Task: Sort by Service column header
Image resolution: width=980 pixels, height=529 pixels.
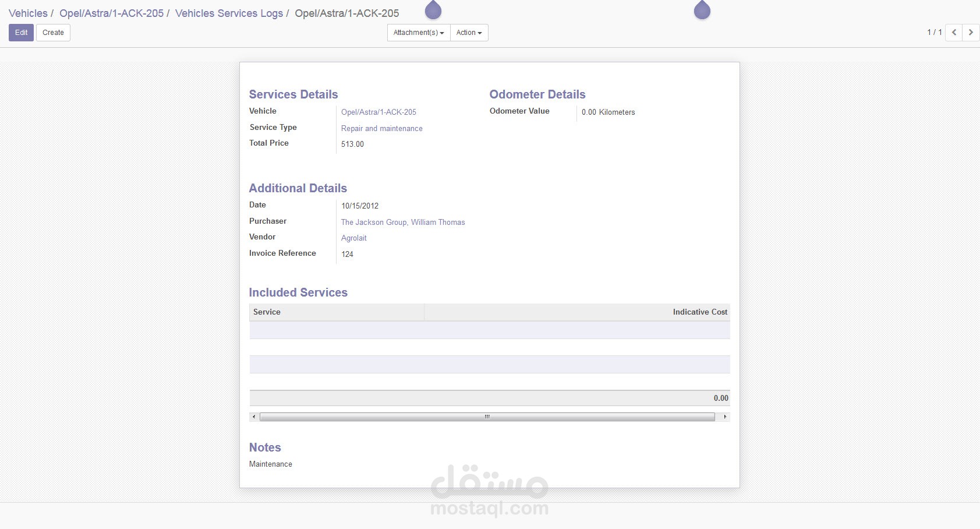Action: point(337,312)
